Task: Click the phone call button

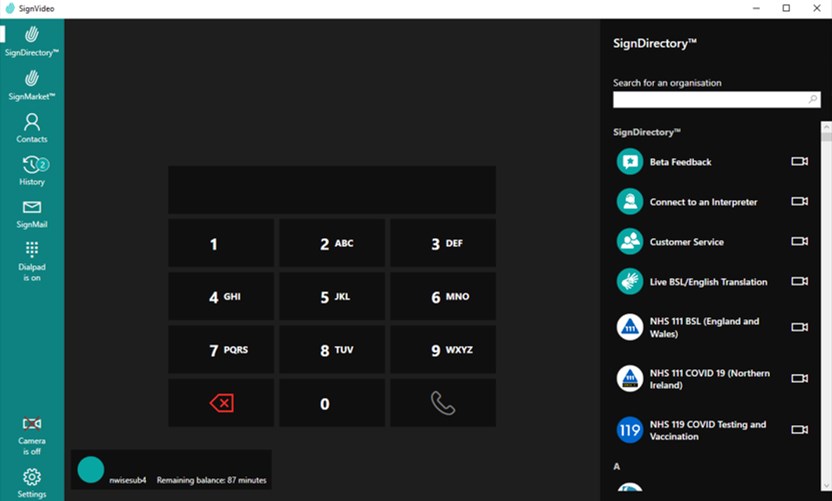Action: pos(443,403)
